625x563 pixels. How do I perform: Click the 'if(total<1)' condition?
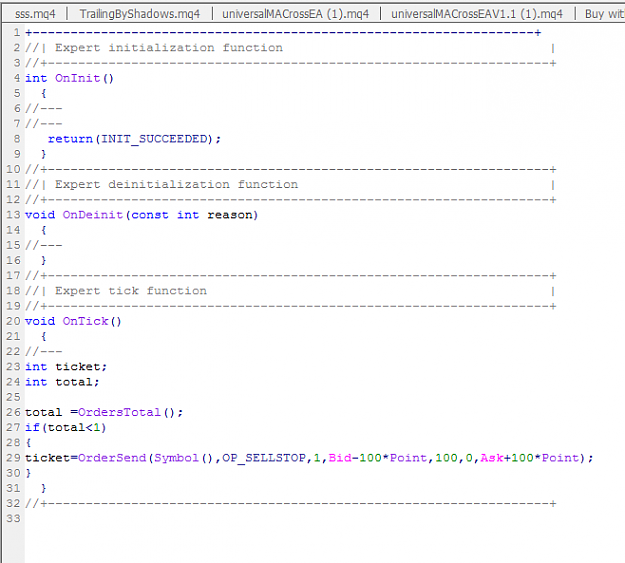click(66, 427)
